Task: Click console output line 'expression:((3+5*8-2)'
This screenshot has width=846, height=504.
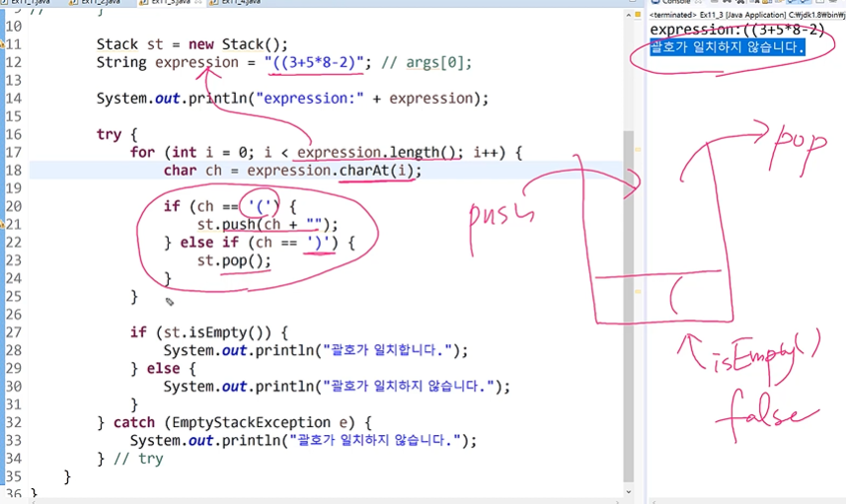Action: [x=737, y=30]
